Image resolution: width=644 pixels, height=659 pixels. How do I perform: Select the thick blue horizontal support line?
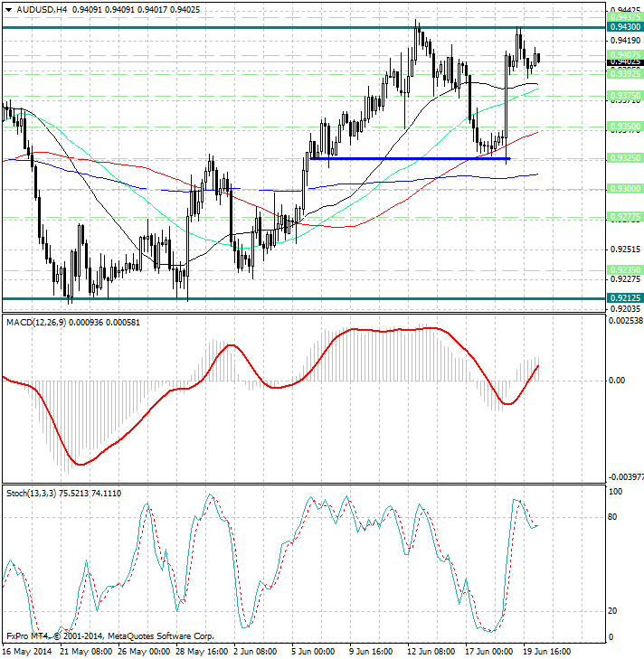[410, 159]
